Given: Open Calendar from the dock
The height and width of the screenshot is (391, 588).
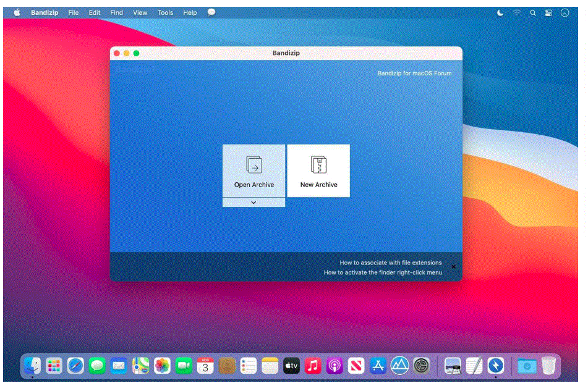Looking at the screenshot, I should [x=205, y=366].
